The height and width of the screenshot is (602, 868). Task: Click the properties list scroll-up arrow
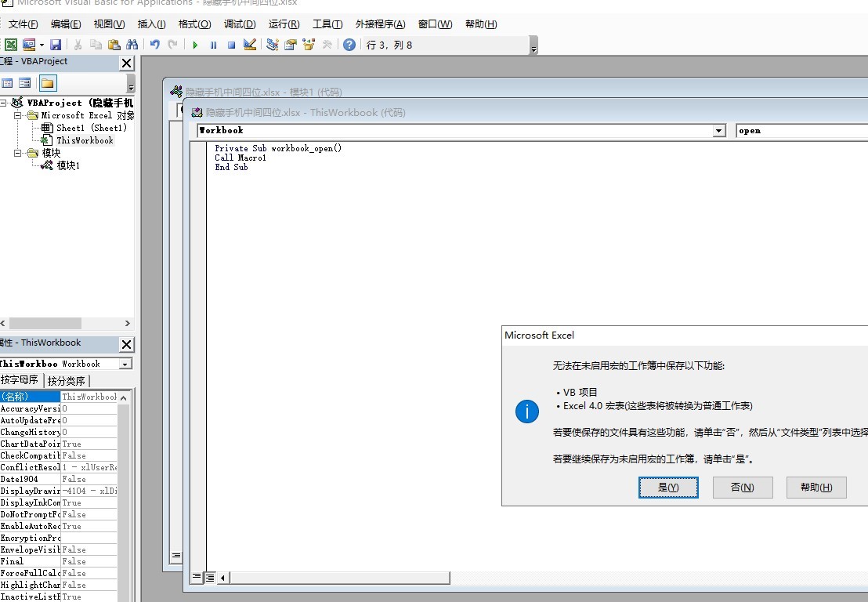point(124,397)
